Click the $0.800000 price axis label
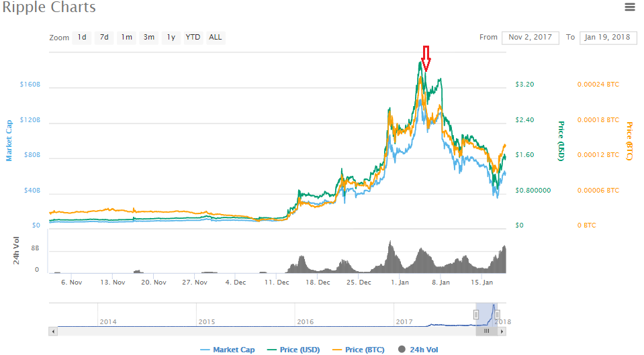This screenshot has height=355, width=644. point(533,191)
